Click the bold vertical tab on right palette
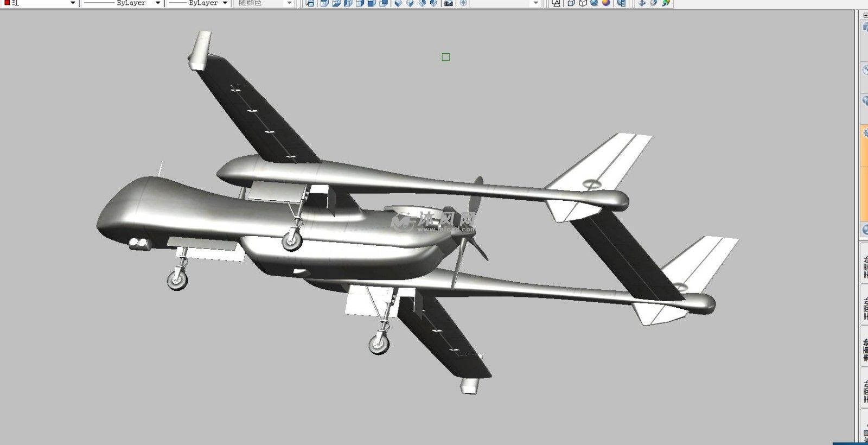 point(864,350)
